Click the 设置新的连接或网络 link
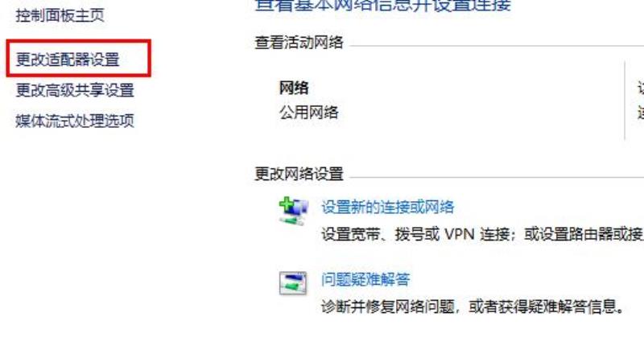This screenshot has height=354, width=644. tap(388, 207)
